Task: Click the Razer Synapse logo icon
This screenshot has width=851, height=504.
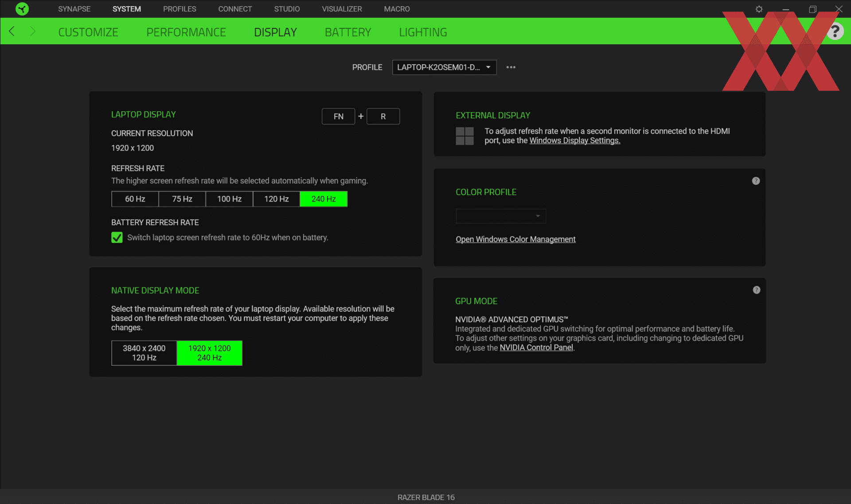Action: click(x=22, y=8)
